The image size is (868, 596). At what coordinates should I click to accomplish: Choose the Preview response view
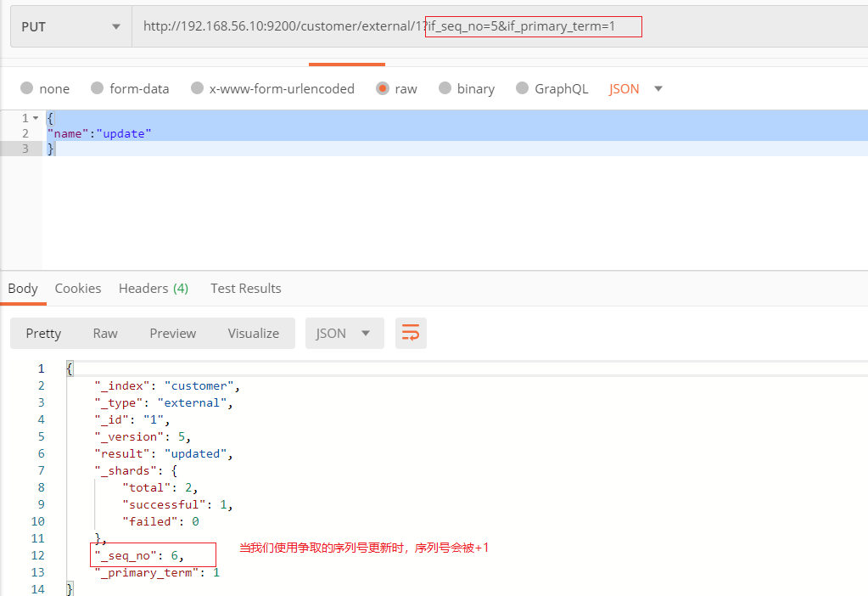click(173, 334)
